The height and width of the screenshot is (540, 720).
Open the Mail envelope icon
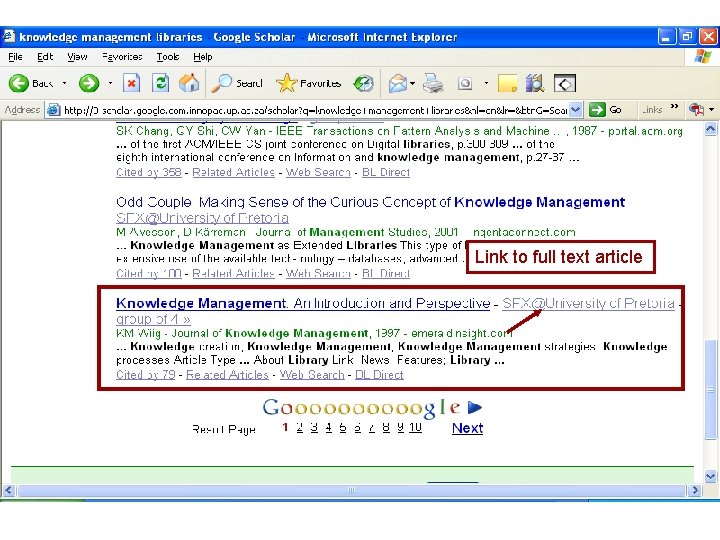pos(398,83)
